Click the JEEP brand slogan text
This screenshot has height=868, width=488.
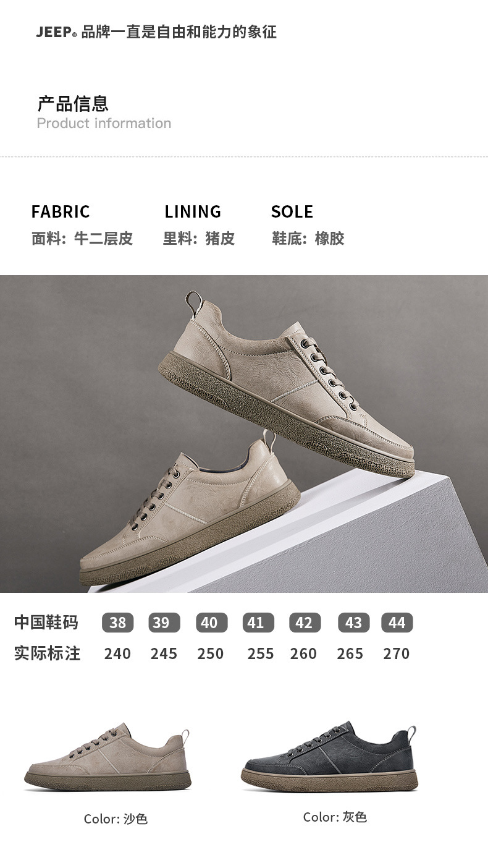[156, 32]
